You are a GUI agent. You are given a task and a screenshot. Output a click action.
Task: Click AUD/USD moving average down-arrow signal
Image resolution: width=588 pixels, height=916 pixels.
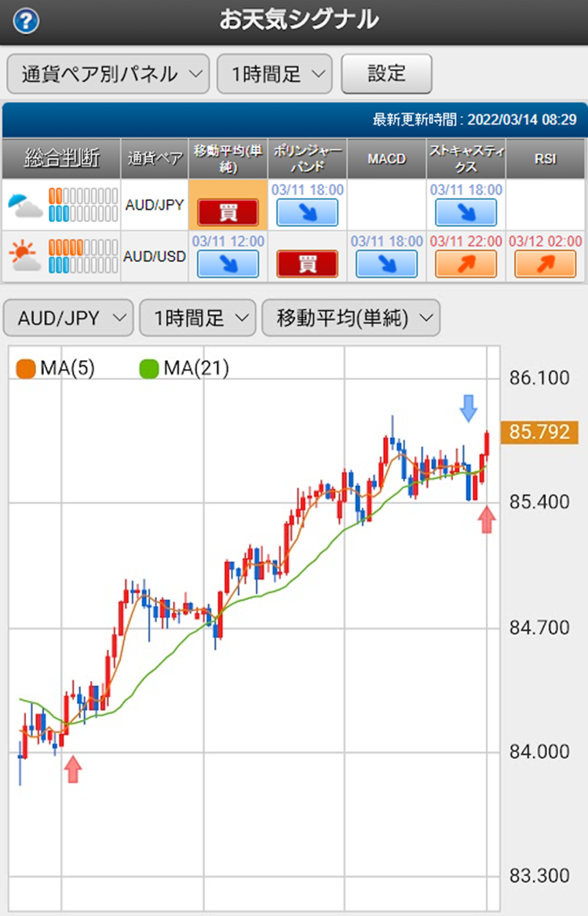(x=228, y=264)
